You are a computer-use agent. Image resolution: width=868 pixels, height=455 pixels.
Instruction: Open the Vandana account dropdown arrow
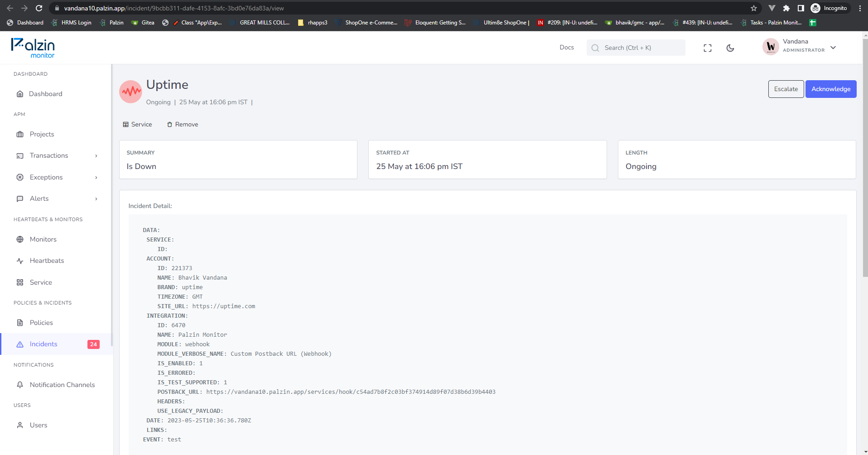(x=833, y=48)
